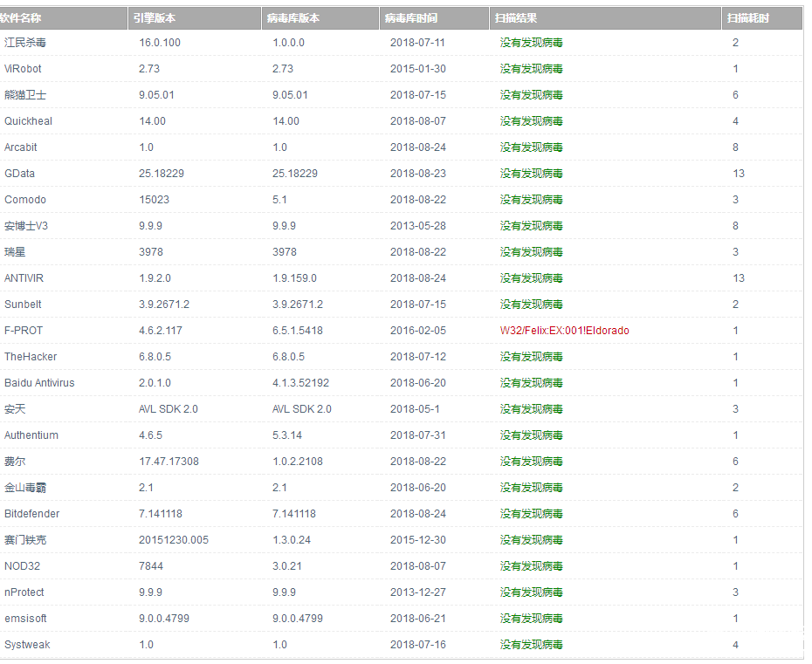Viewport: 812px width, 664px height.
Task: Click the 引擎版本 column header
Action: pyautogui.click(x=155, y=18)
